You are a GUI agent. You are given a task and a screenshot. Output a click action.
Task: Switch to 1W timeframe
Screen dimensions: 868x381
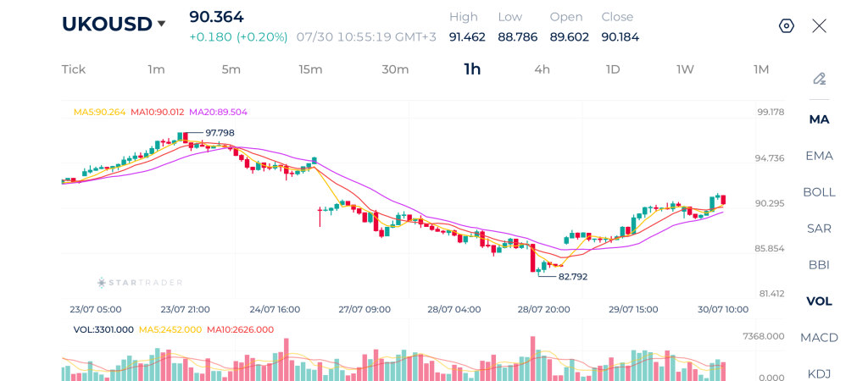pyautogui.click(x=685, y=69)
